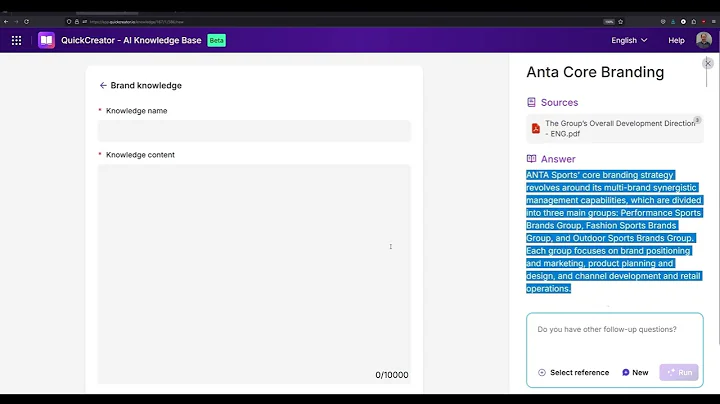Click the Sources heading label
The width and height of the screenshot is (720, 404).
click(559, 102)
